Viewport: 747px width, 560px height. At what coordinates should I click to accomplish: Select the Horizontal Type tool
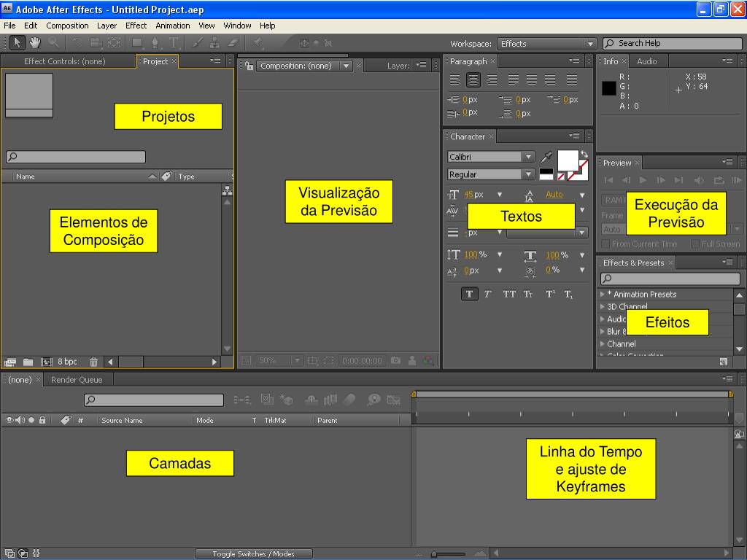tap(174, 43)
